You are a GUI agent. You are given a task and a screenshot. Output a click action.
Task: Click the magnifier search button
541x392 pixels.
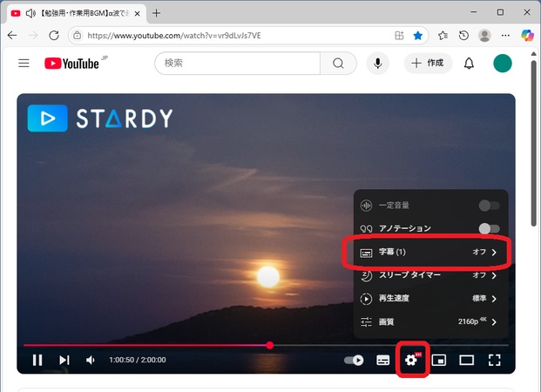(x=338, y=63)
